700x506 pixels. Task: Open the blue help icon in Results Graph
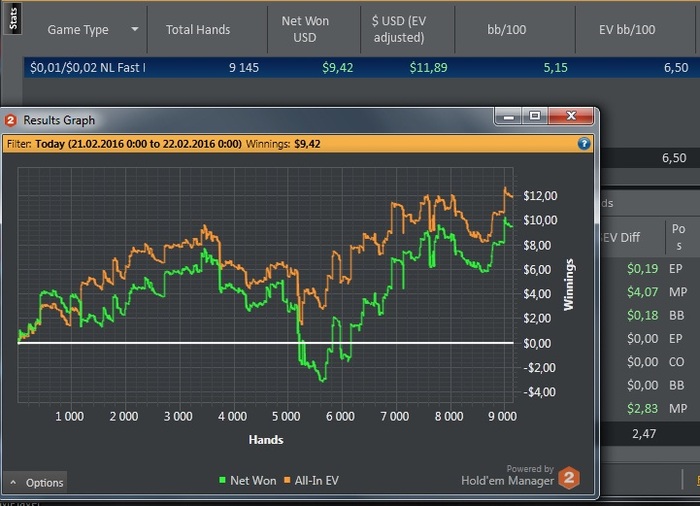click(584, 144)
